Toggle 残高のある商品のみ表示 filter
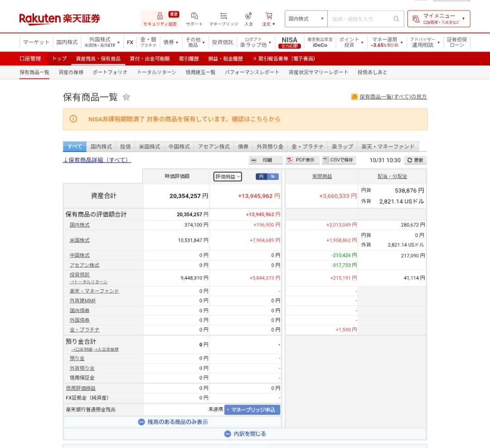Image resolution: width=490 pixels, height=448 pixels. [174, 421]
